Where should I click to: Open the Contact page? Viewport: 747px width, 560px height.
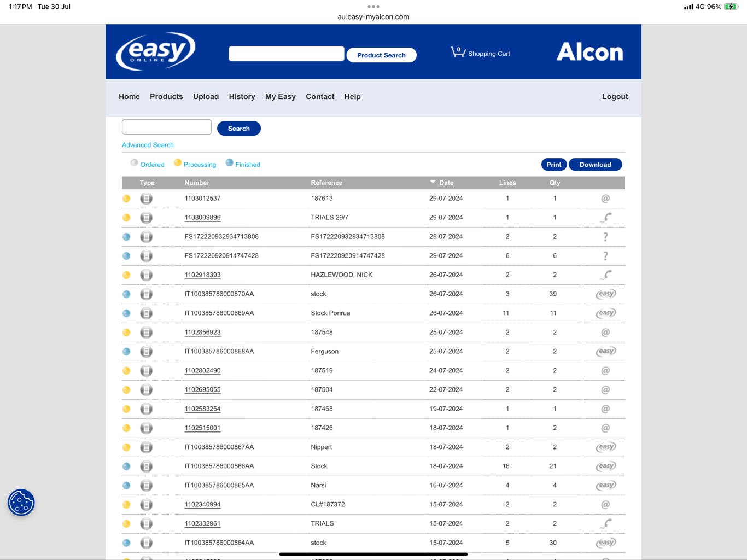coord(320,97)
